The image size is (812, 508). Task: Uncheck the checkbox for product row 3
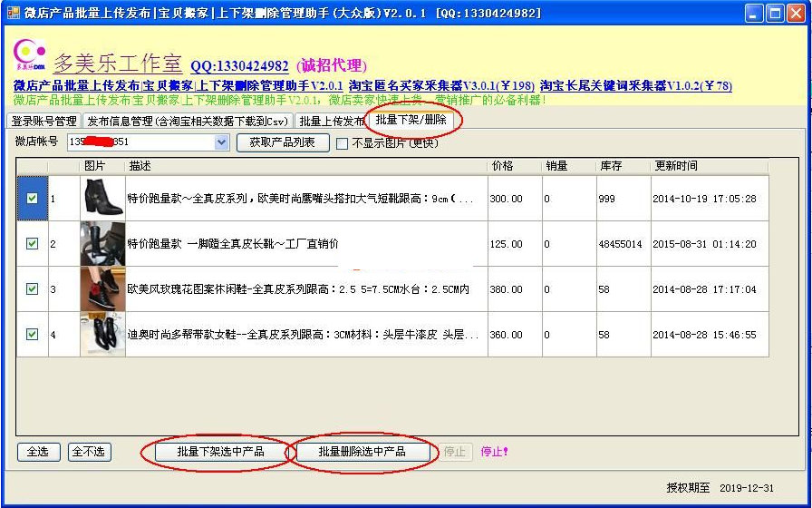pyautogui.click(x=33, y=288)
